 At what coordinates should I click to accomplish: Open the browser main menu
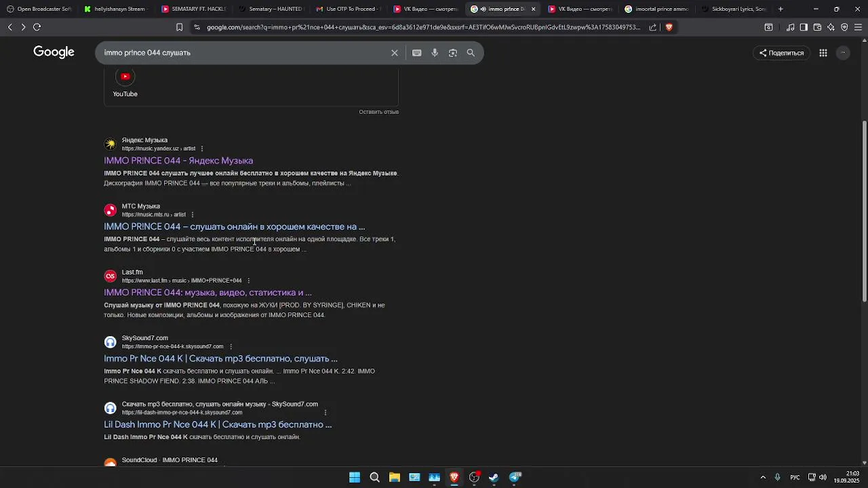[x=858, y=27]
